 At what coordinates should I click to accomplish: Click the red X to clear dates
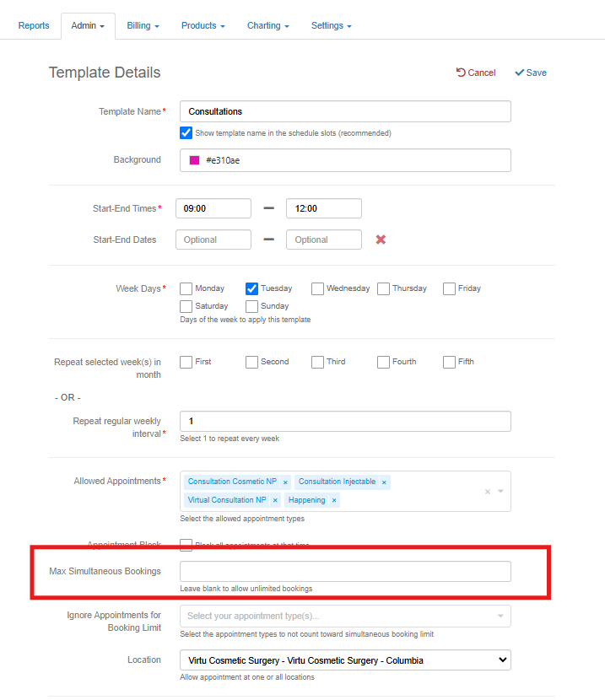pyautogui.click(x=381, y=240)
